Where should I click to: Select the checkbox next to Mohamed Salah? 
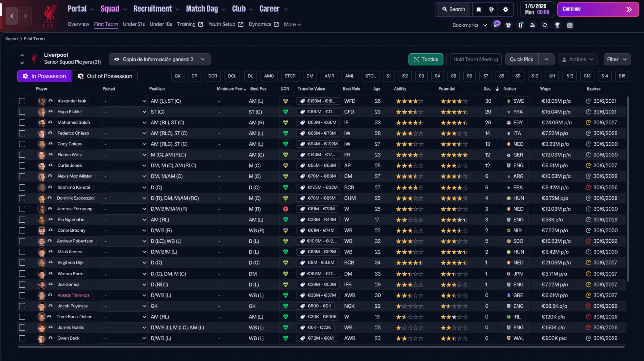22,123
